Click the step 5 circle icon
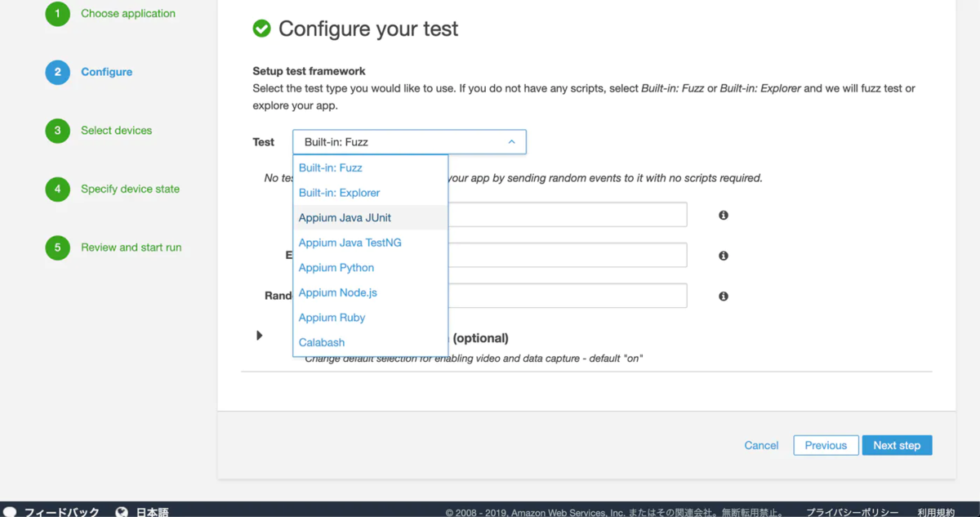The height and width of the screenshot is (517, 980). point(57,247)
